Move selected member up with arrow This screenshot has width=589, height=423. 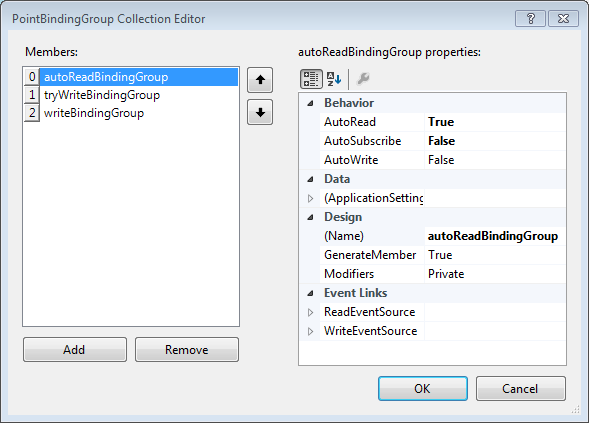coord(260,80)
